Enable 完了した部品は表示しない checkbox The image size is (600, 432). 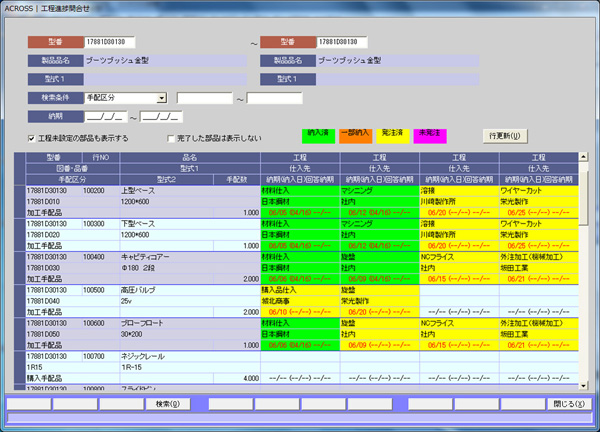pos(171,139)
